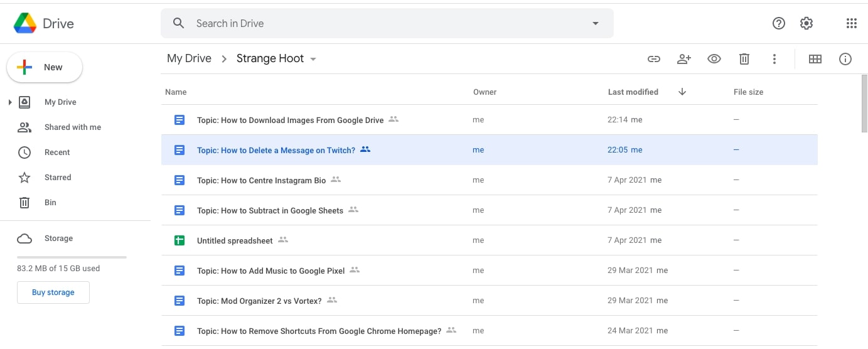Toggle the View details info panel

point(845,59)
